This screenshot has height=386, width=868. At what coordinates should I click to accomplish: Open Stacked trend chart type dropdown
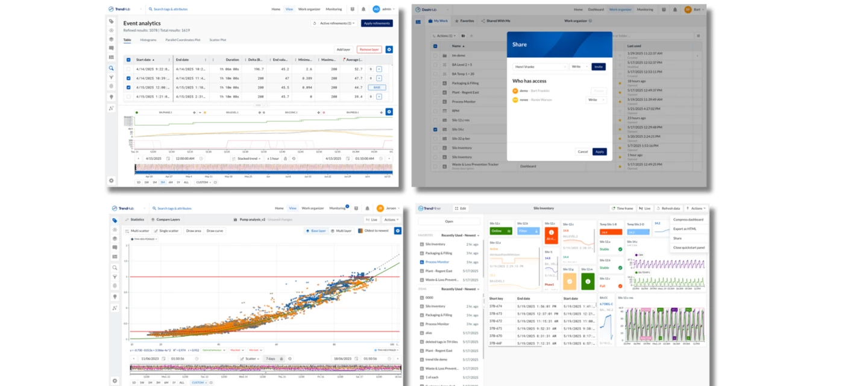pos(248,159)
